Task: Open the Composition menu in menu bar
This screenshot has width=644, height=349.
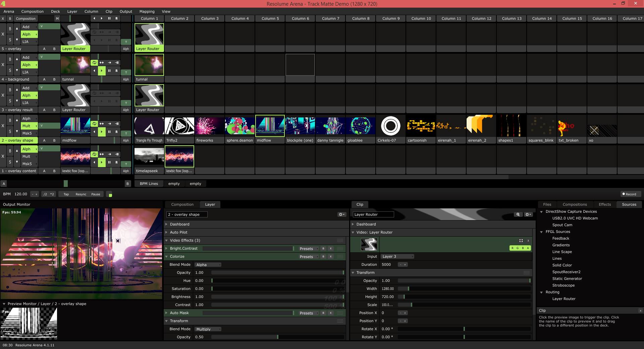Action: coord(32,11)
